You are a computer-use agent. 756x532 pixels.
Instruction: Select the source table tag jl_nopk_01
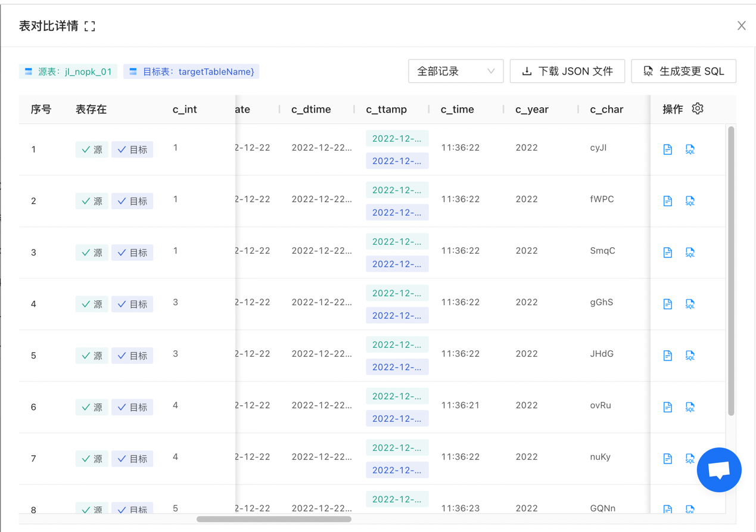click(68, 71)
